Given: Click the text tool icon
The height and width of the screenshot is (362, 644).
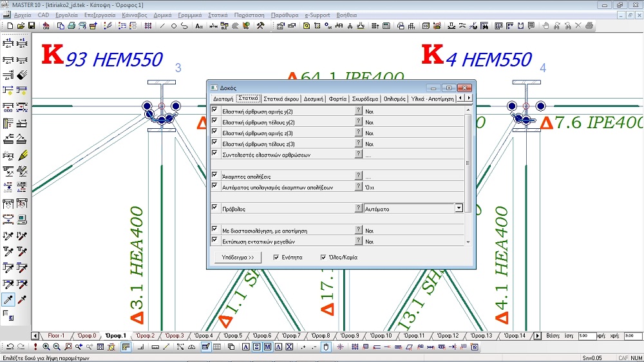Looking at the screenshot, I should (199, 26).
